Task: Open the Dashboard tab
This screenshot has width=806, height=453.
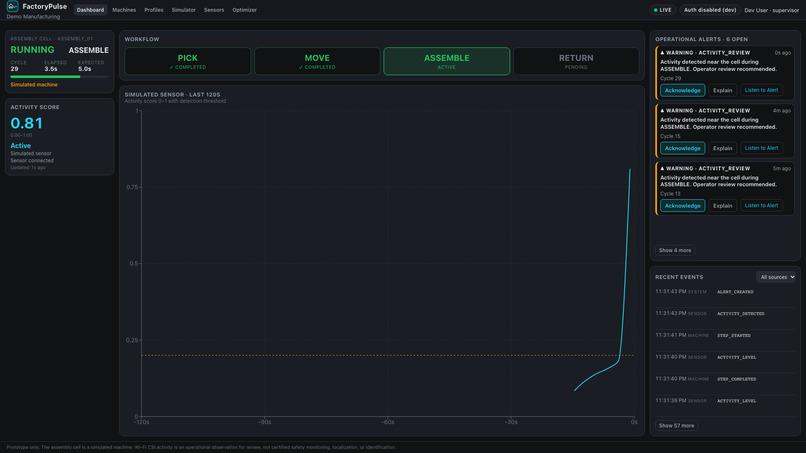Action: pyautogui.click(x=90, y=10)
